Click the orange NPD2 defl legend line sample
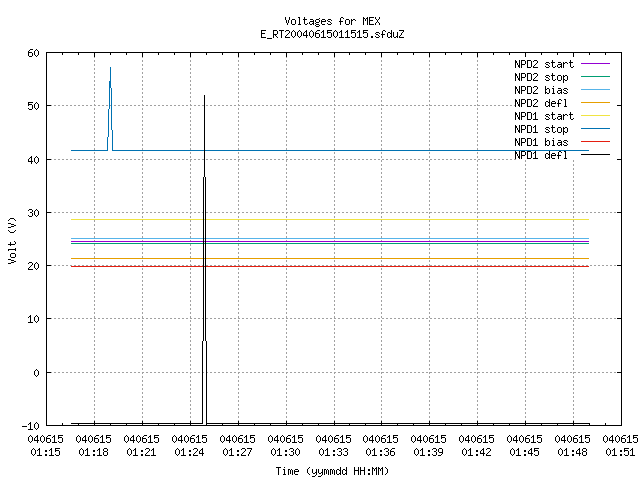640x480 pixels. click(x=595, y=103)
